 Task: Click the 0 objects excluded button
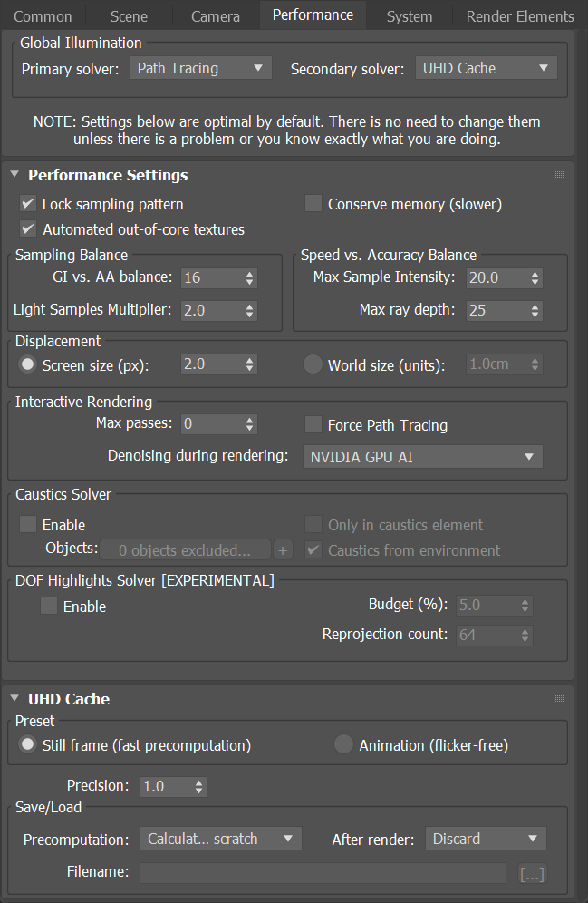(185, 550)
